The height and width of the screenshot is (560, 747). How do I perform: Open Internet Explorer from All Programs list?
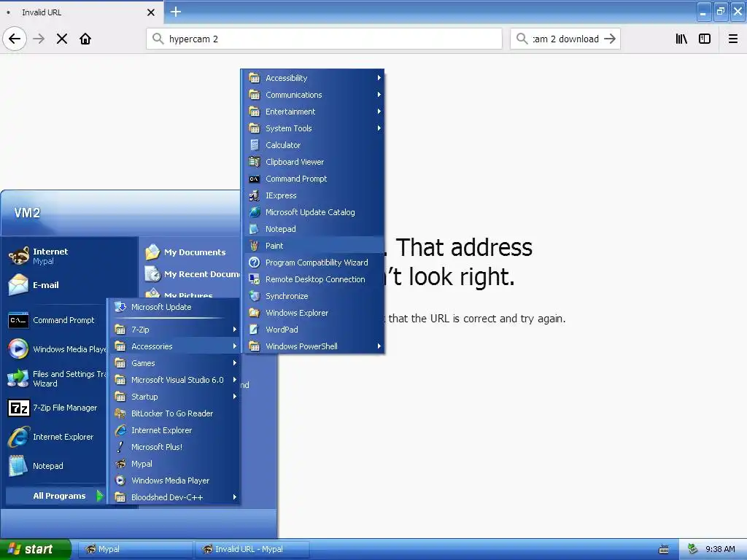pos(174,430)
